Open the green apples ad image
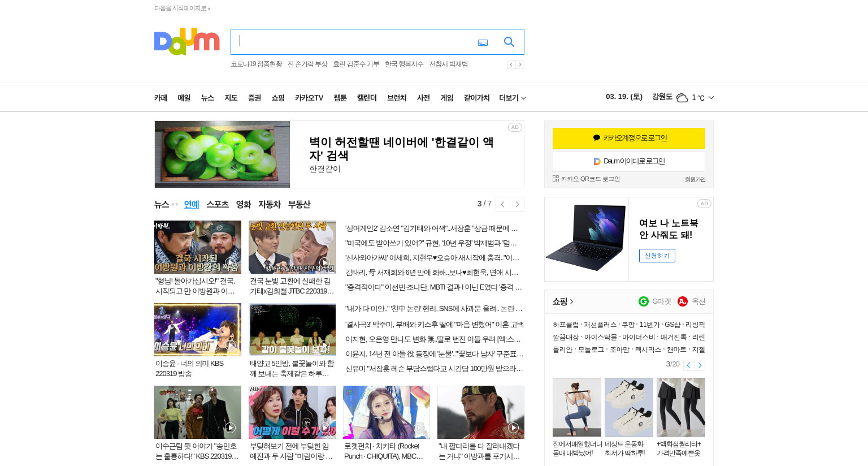Image resolution: width=868 pixels, height=466 pixels. [x=222, y=154]
